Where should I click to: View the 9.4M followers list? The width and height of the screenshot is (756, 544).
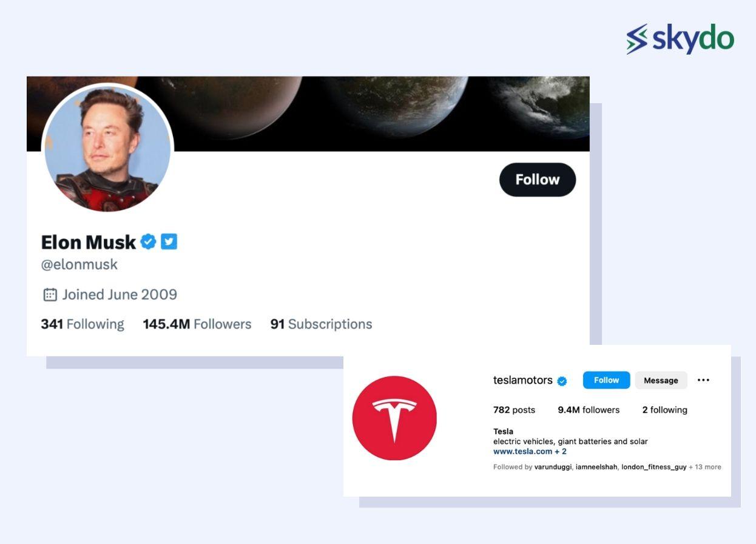[x=589, y=410]
